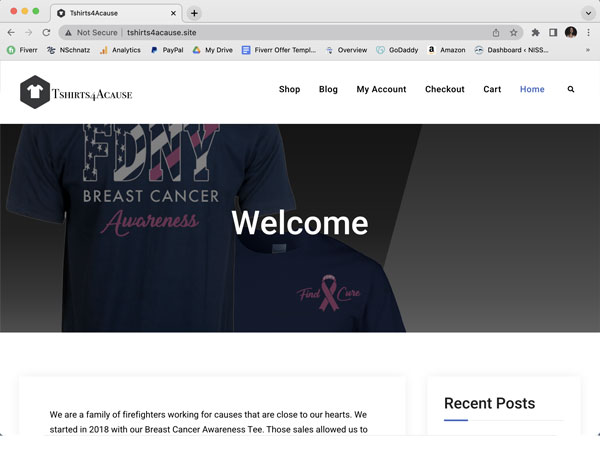This screenshot has height=450, width=600.
Task: Click the site search magnifier icon
Action: pos(571,89)
